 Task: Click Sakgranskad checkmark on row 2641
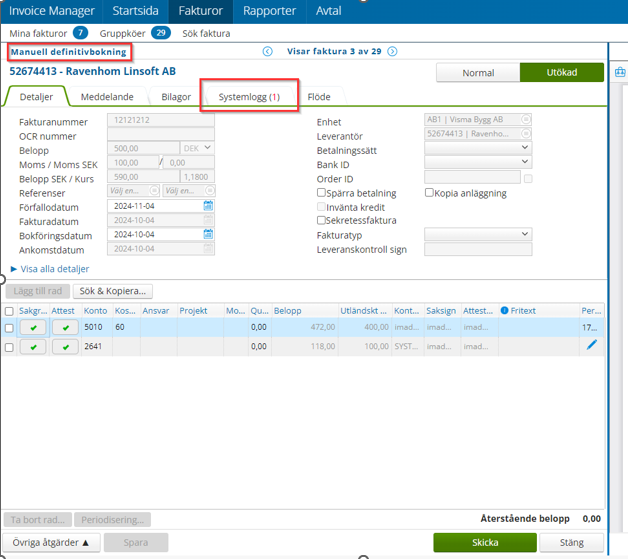point(33,347)
